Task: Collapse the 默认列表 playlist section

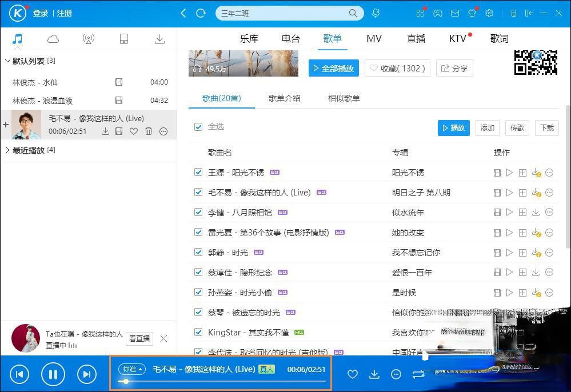Action: [x=7, y=61]
